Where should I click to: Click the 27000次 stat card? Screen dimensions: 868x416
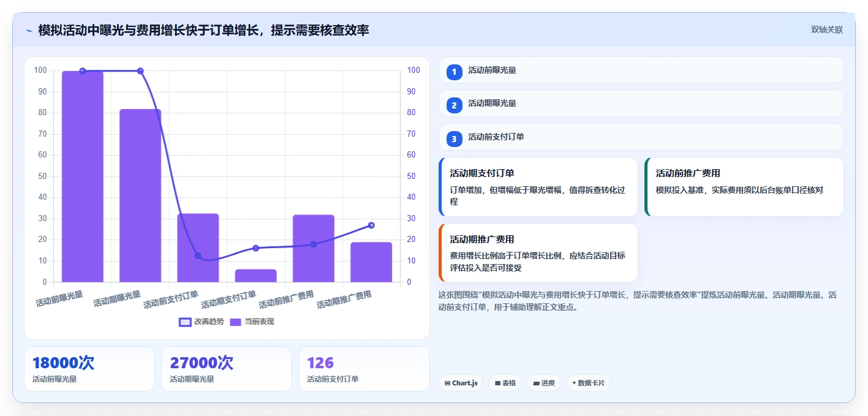click(x=227, y=369)
